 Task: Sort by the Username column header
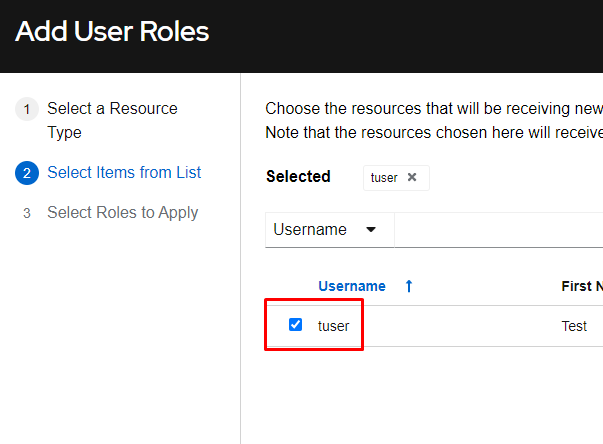pyautogui.click(x=351, y=286)
